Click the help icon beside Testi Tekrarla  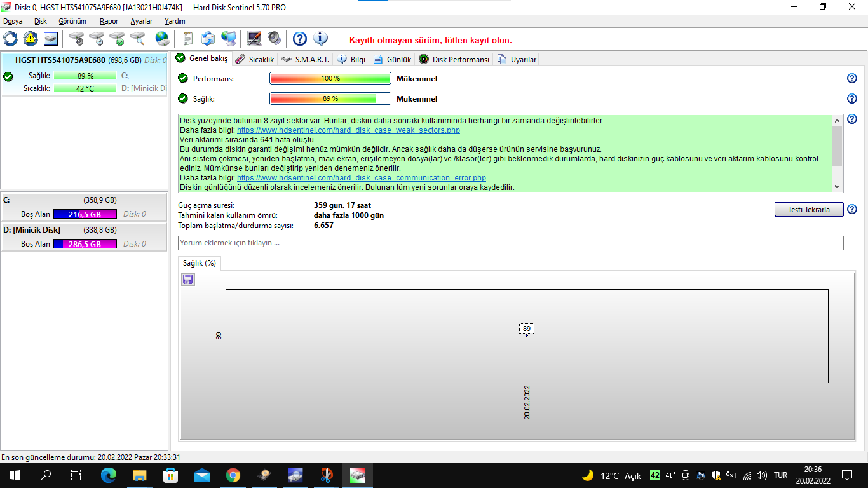(852, 209)
